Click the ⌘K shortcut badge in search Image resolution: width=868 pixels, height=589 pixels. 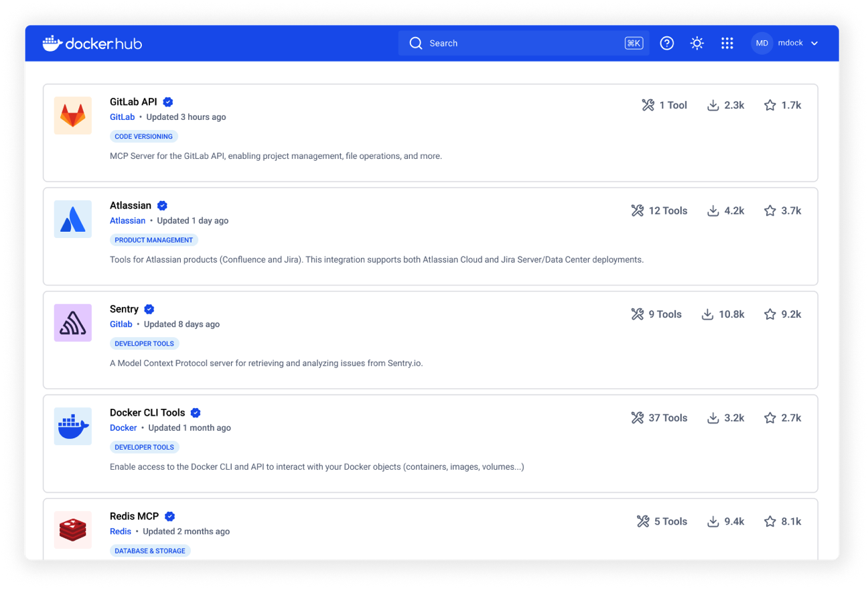pos(634,43)
